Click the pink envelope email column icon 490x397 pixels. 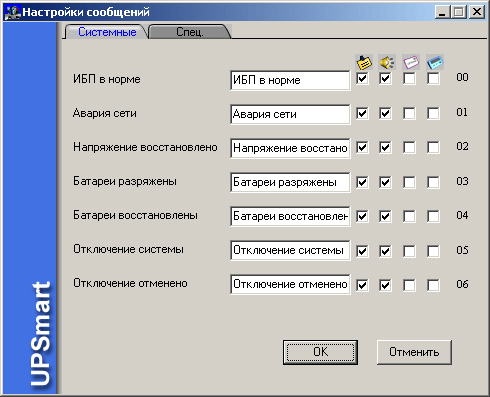point(411,62)
